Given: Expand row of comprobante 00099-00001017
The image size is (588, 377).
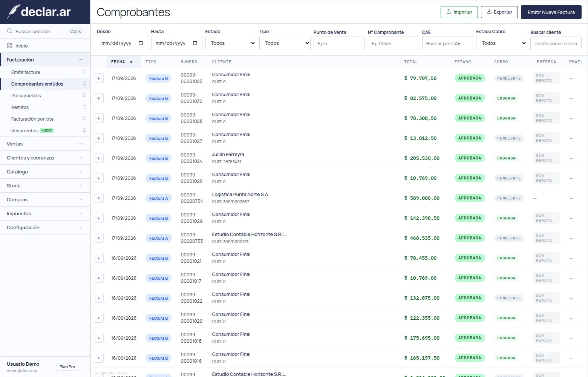Looking at the screenshot, I should click(x=99, y=278).
